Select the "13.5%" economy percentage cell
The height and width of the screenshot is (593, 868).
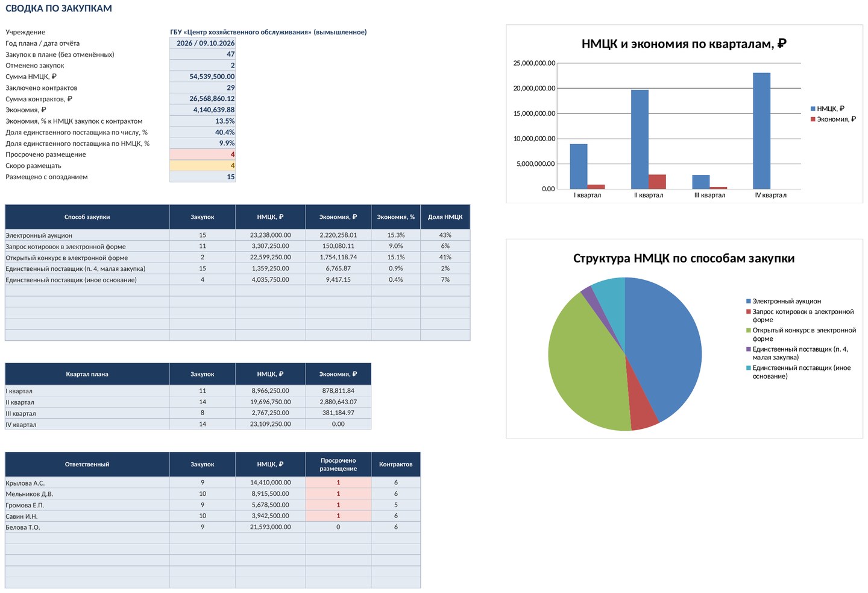point(203,121)
